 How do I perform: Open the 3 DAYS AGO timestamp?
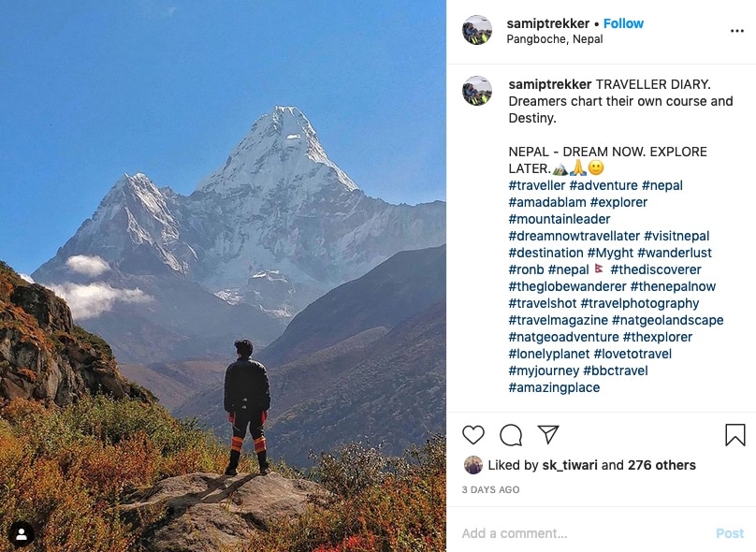pyautogui.click(x=490, y=490)
